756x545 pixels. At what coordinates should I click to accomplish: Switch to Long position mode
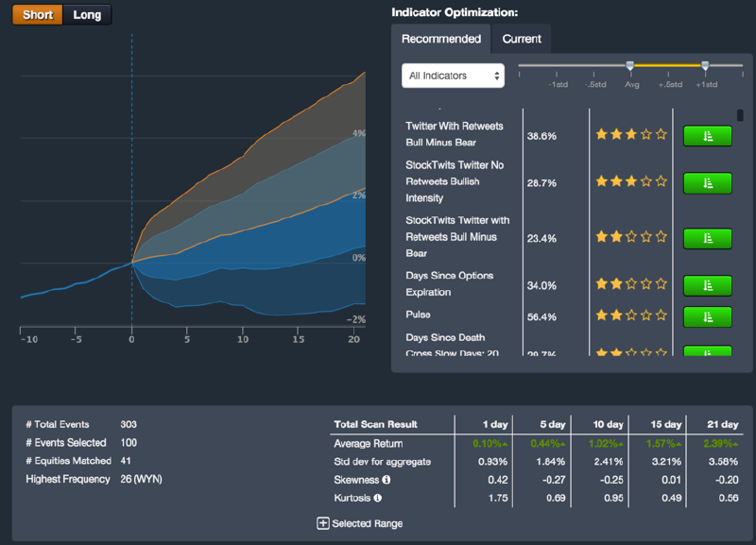pos(87,15)
